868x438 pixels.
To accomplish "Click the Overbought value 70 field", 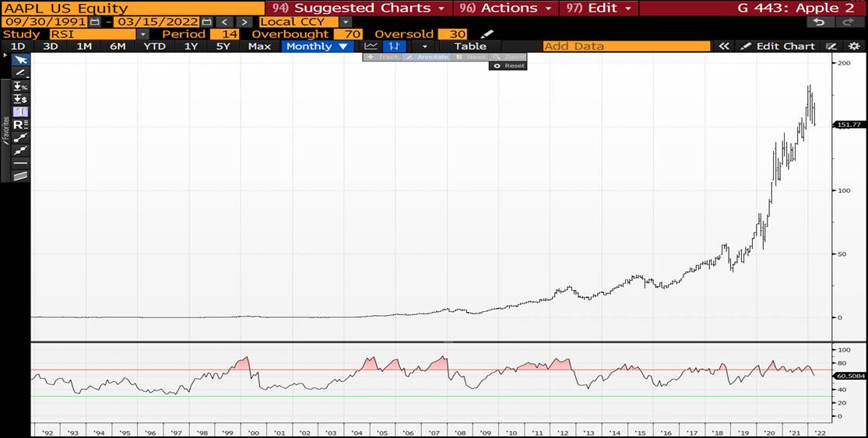I will click(x=348, y=34).
